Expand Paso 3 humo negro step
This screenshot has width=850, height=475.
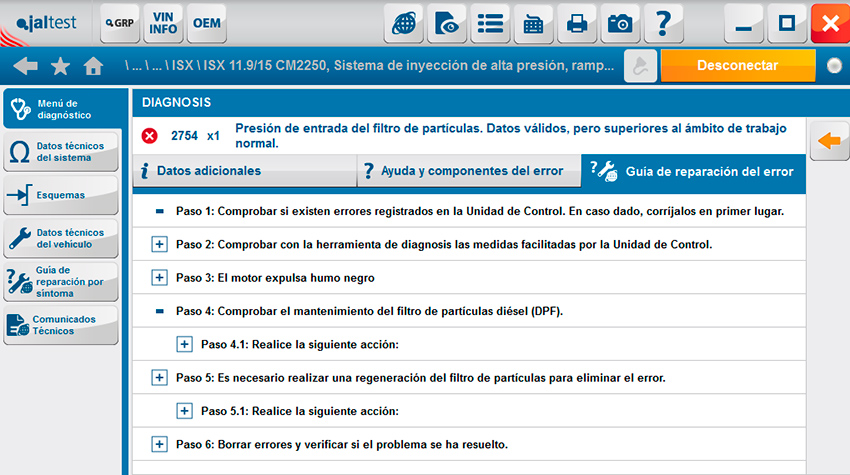pyautogui.click(x=159, y=278)
